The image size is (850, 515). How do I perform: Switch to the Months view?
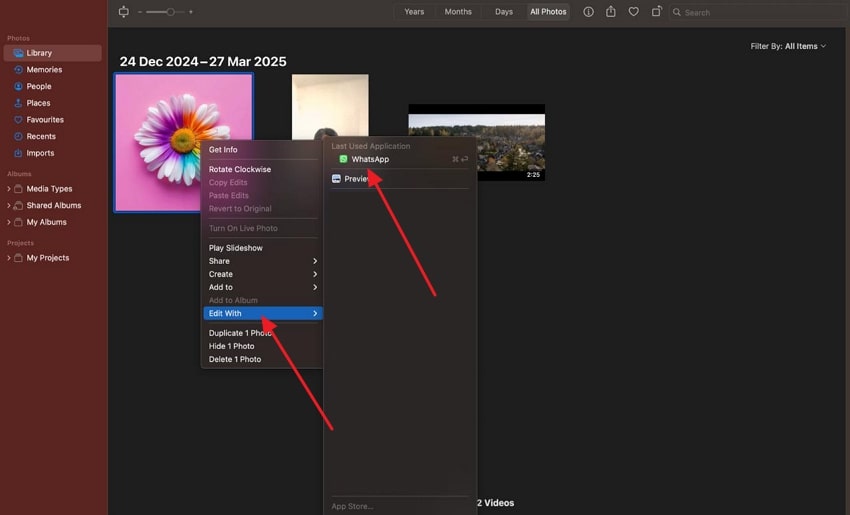tap(458, 12)
